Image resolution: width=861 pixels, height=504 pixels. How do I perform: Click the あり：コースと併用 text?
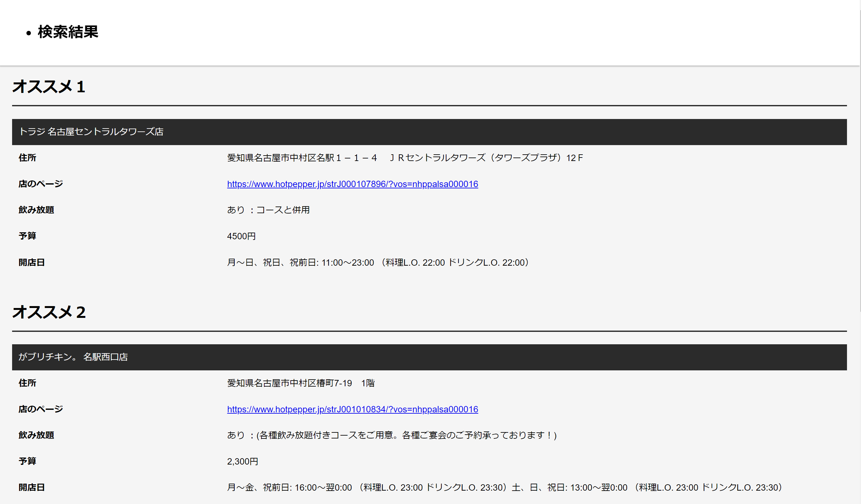[268, 210]
